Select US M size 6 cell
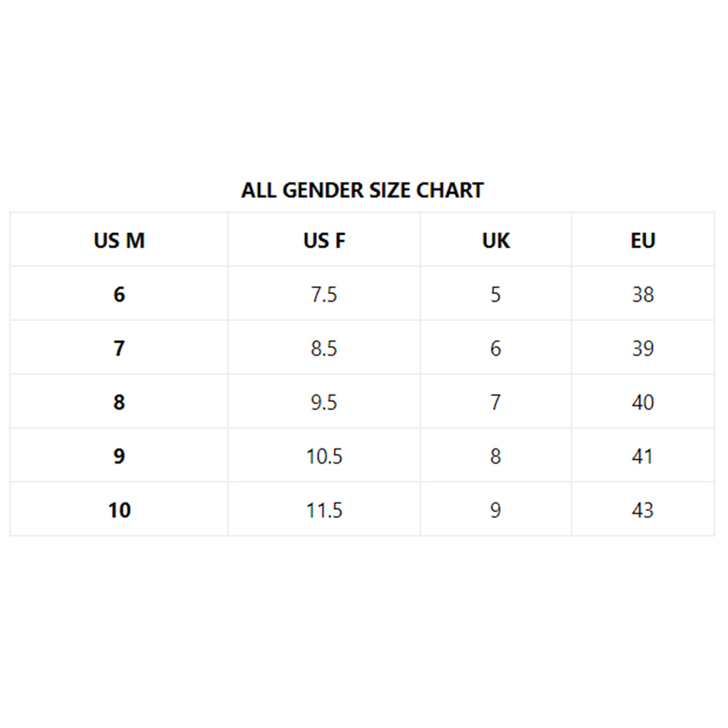Screen dimensions: 728x728 tap(119, 293)
